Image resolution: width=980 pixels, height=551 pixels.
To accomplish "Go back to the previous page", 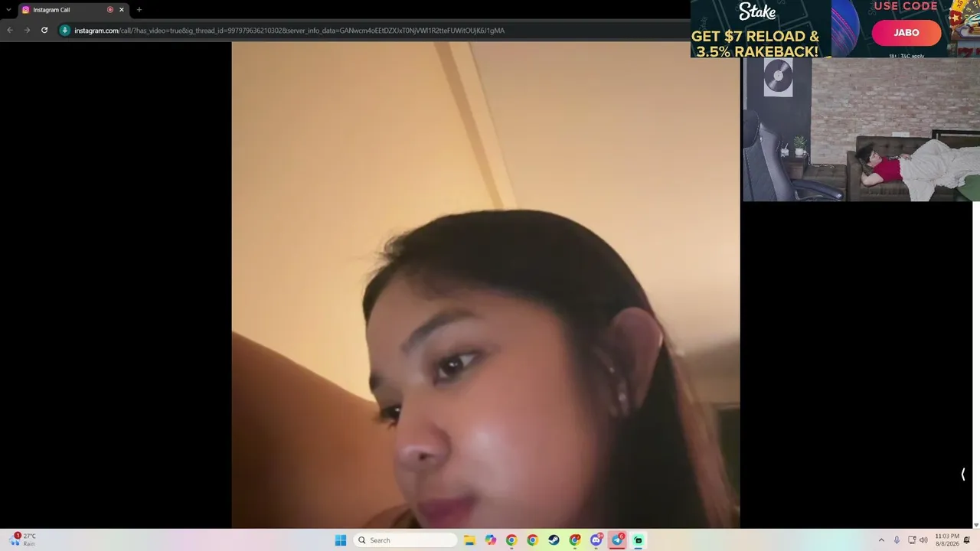I will pyautogui.click(x=10, y=31).
